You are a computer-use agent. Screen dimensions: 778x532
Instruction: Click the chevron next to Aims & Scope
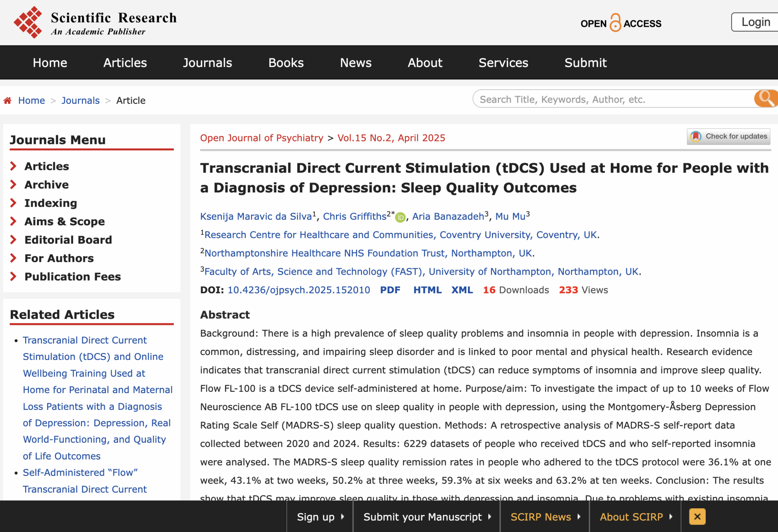(x=13, y=221)
